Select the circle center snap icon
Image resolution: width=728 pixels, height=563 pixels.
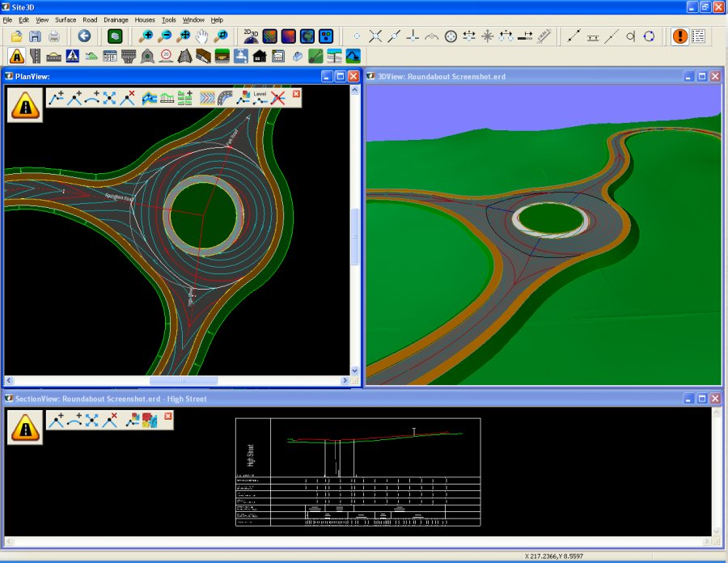451,36
